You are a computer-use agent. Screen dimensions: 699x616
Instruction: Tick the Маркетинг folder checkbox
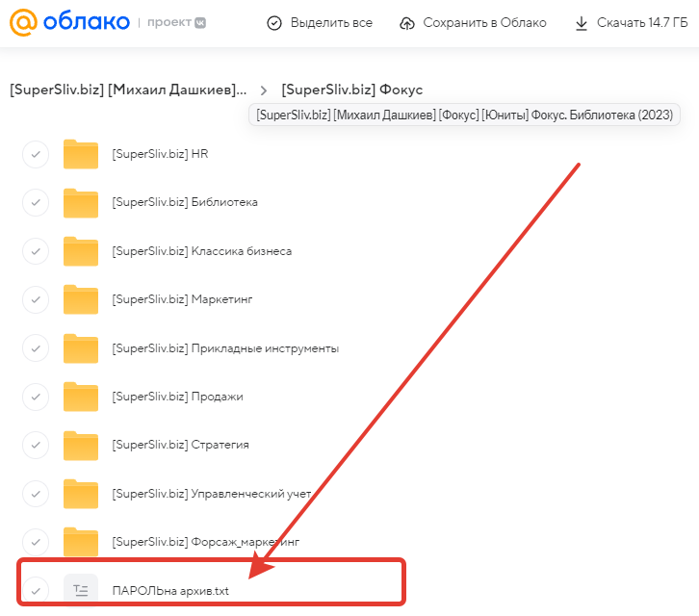[x=36, y=299]
